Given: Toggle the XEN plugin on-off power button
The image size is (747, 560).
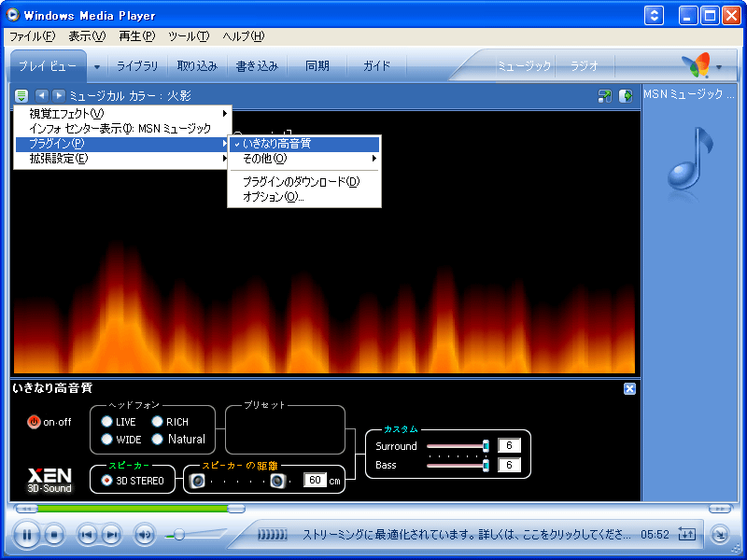Looking at the screenshot, I should coord(34,422).
